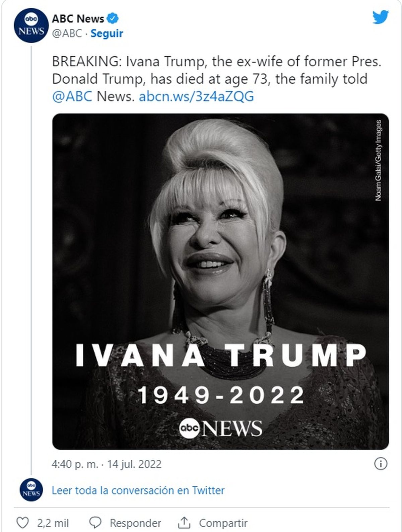Click small ABC News avatar at bottom

(31, 490)
